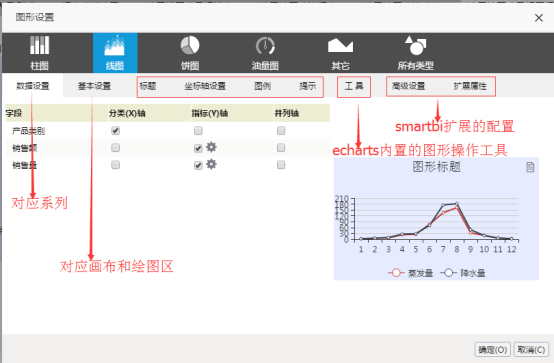554x363 pixels.
Task: Uncheck 产品类别 category X-axis checkbox
Action: click(115, 131)
